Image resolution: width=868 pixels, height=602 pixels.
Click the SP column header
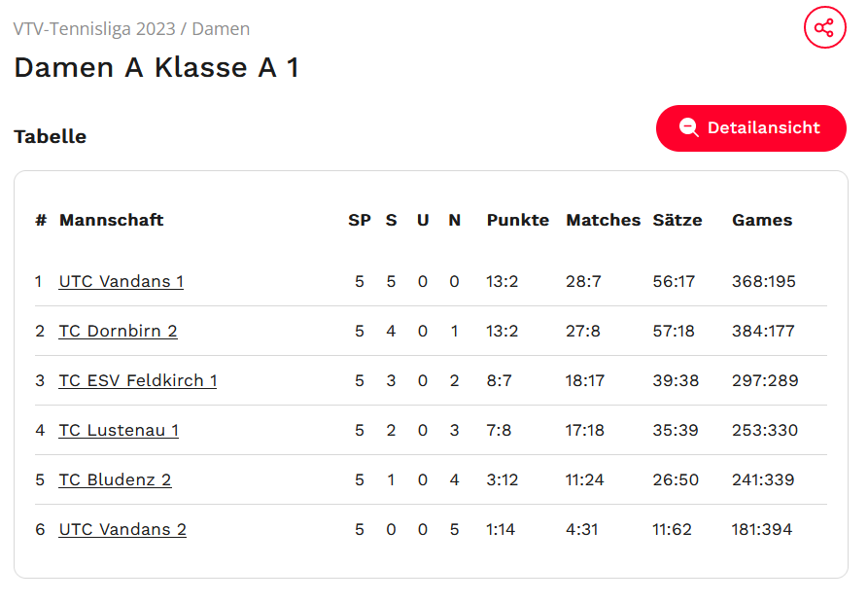pyautogui.click(x=359, y=220)
